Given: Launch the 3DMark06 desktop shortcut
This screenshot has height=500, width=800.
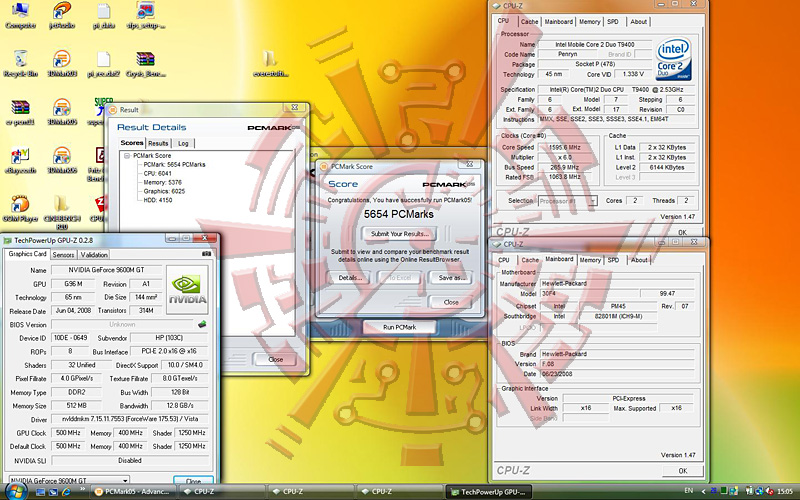Looking at the screenshot, I should point(62,160).
